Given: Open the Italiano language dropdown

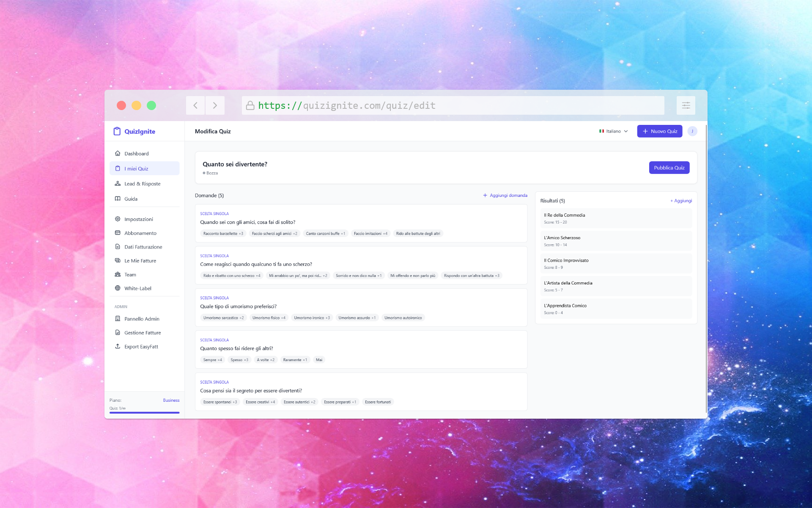Looking at the screenshot, I should [613, 131].
